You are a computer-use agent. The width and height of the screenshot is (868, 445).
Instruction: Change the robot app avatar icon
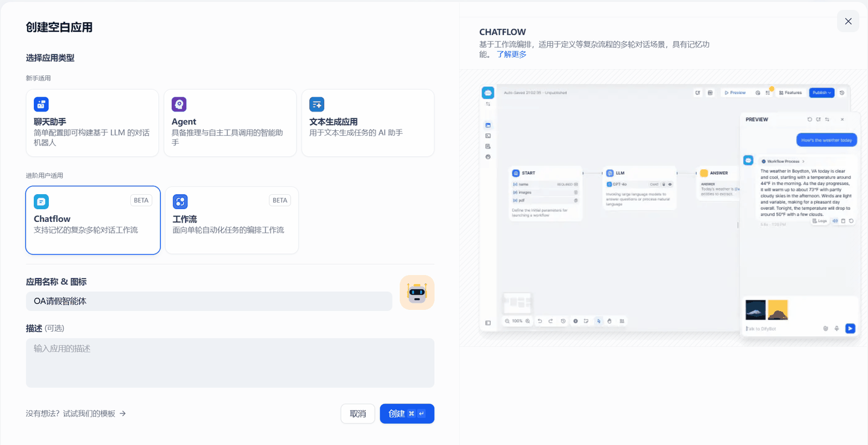click(417, 292)
